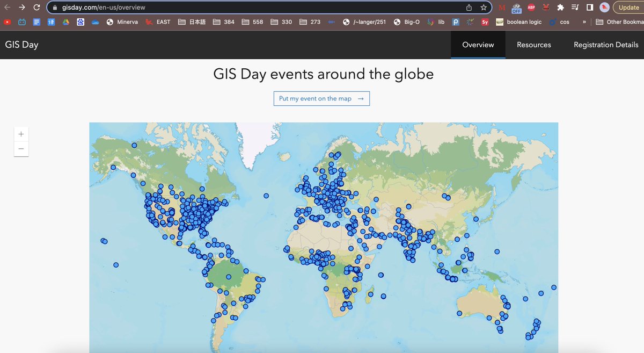Bookmark this page with the star

point(483,8)
